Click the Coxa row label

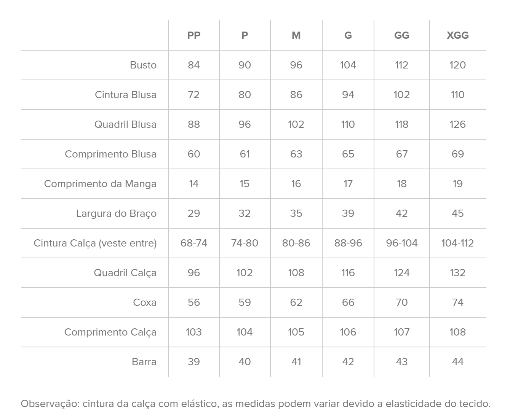pyautogui.click(x=145, y=302)
